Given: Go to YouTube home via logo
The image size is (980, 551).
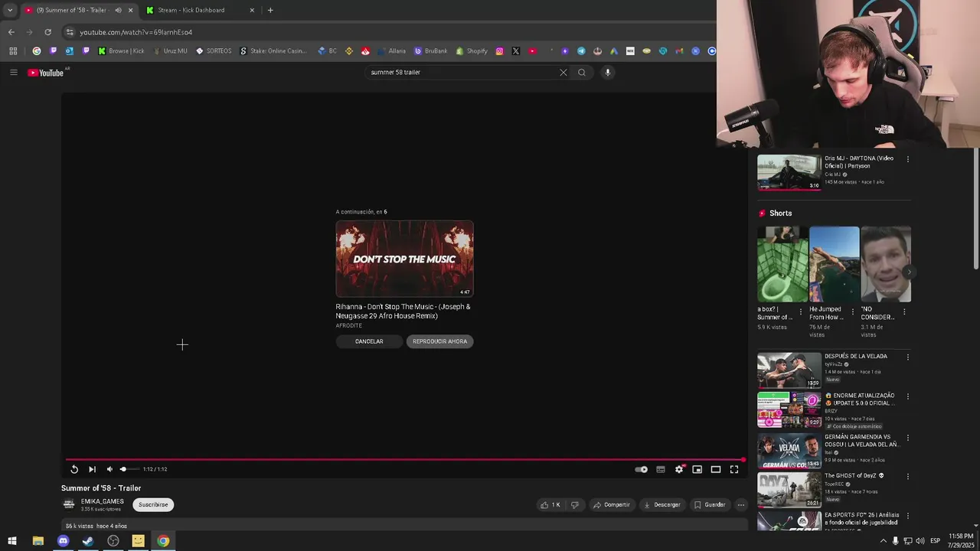Looking at the screenshot, I should coord(46,73).
